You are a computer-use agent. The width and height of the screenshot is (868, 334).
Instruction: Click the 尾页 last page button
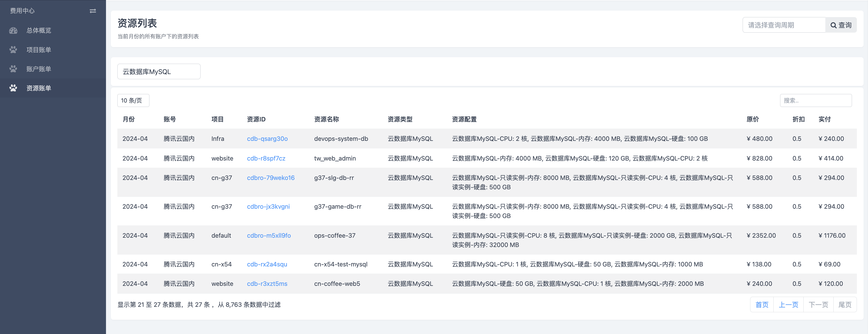(x=844, y=305)
